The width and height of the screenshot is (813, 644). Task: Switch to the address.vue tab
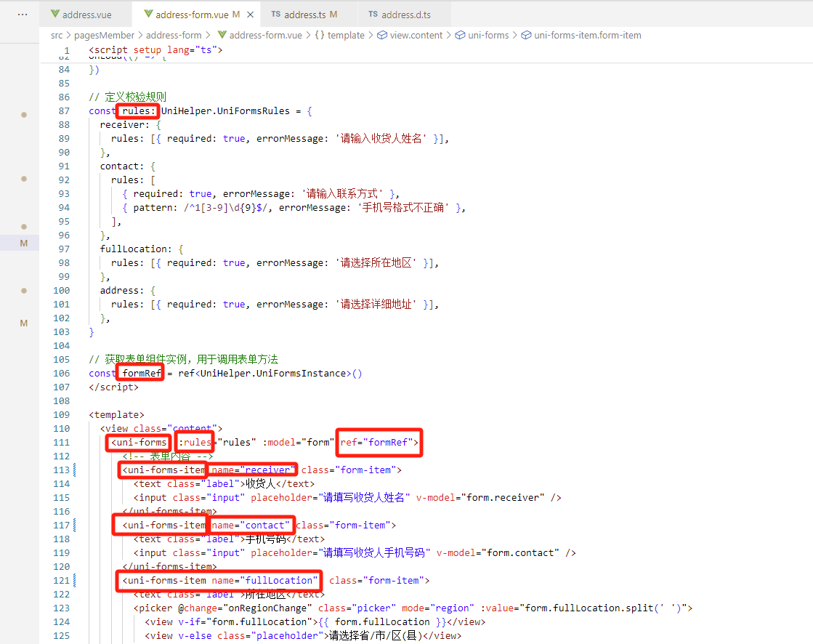coord(86,15)
